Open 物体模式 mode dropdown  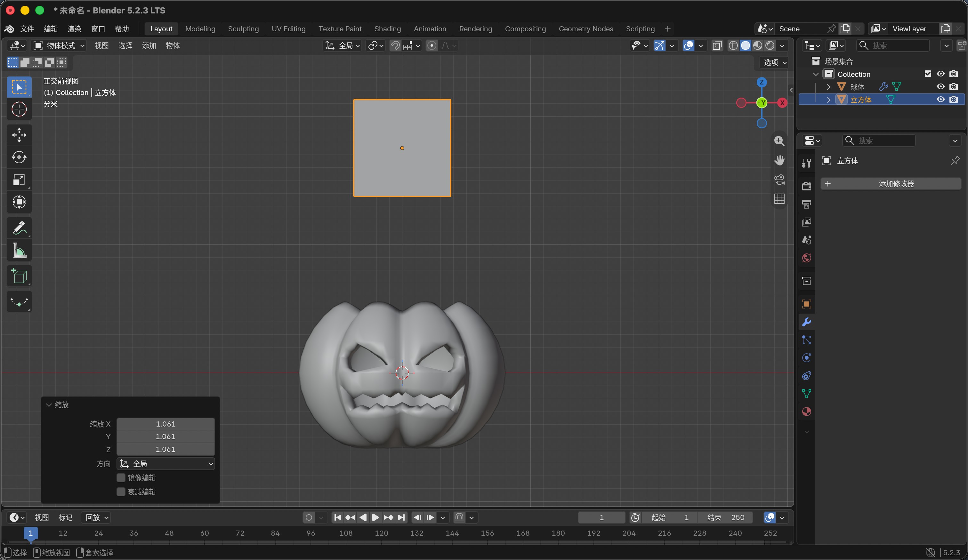click(59, 46)
